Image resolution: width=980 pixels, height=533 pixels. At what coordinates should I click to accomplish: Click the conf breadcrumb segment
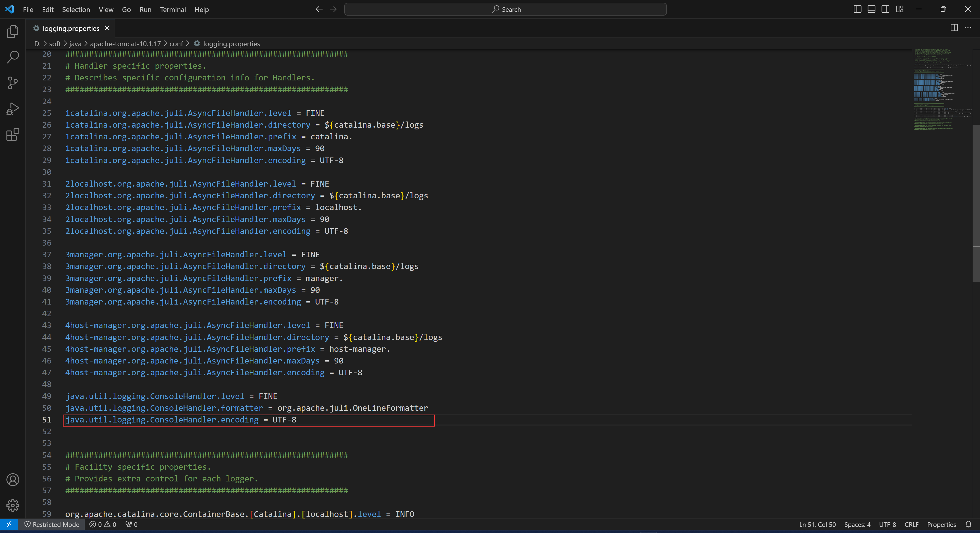click(x=176, y=44)
